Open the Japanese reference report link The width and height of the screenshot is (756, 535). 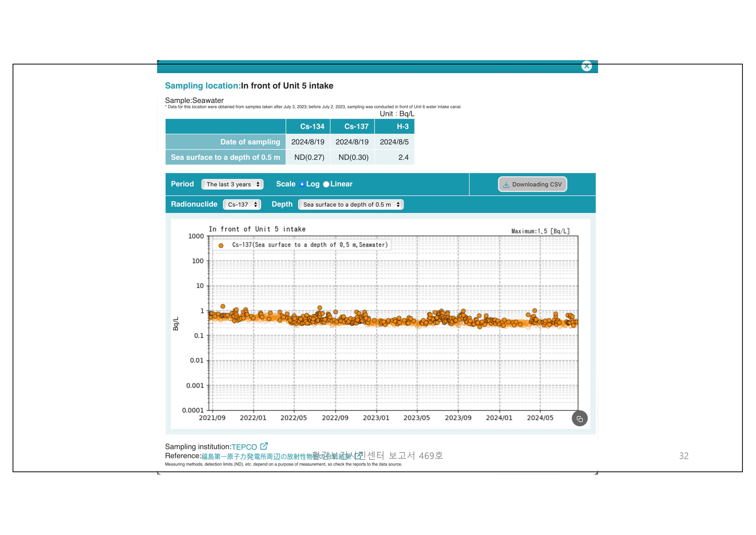[x=276, y=456]
